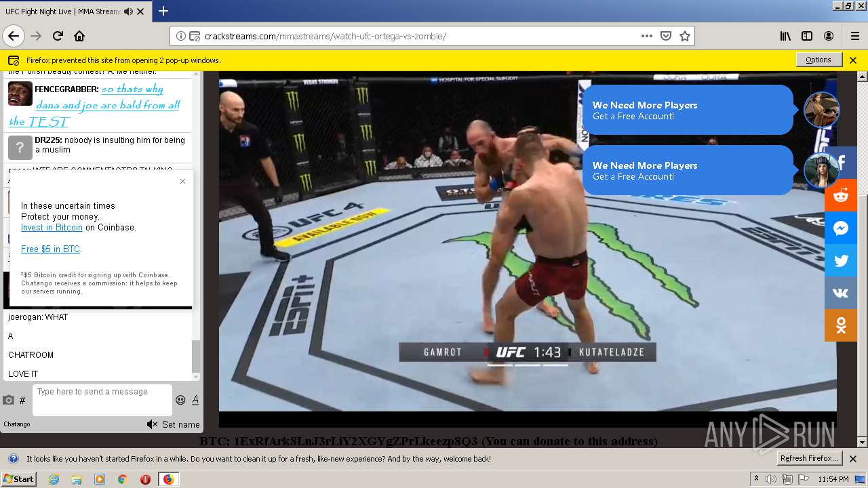This screenshot has height=488, width=868.
Task: Click the system tray volume icon
Action: point(771,479)
